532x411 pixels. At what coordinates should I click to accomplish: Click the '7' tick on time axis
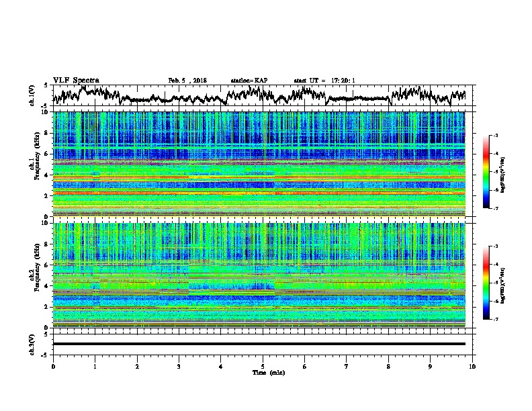click(347, 367)
